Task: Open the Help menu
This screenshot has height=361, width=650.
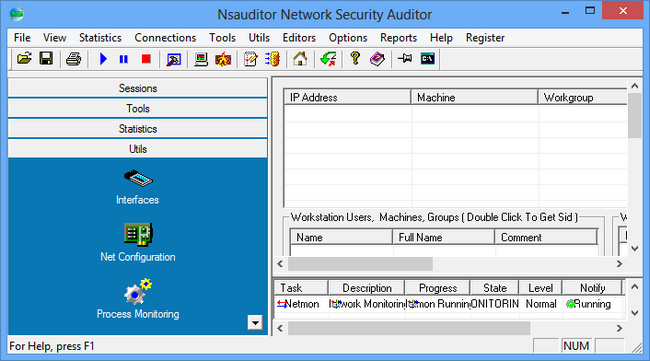Action: (x=441, y=38)
